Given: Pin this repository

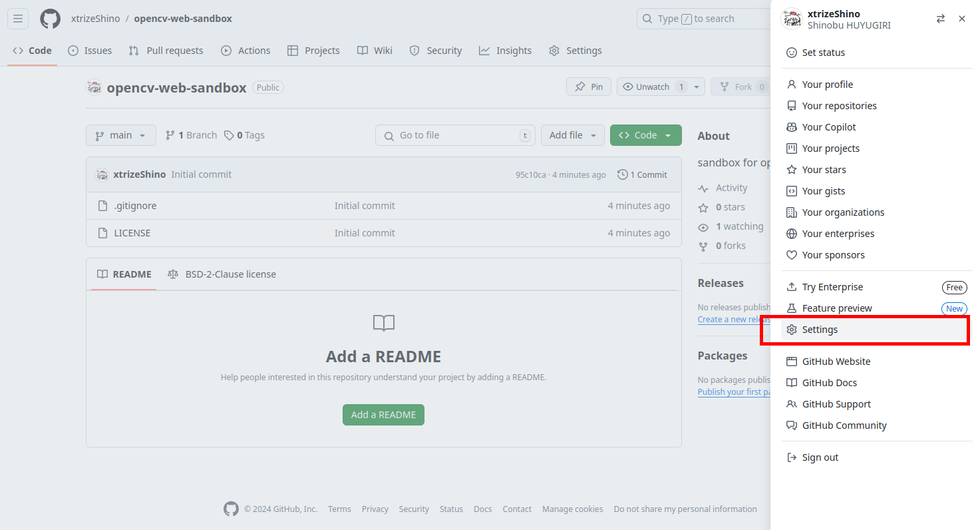Looking at the screenshot, I should point(588,87).
